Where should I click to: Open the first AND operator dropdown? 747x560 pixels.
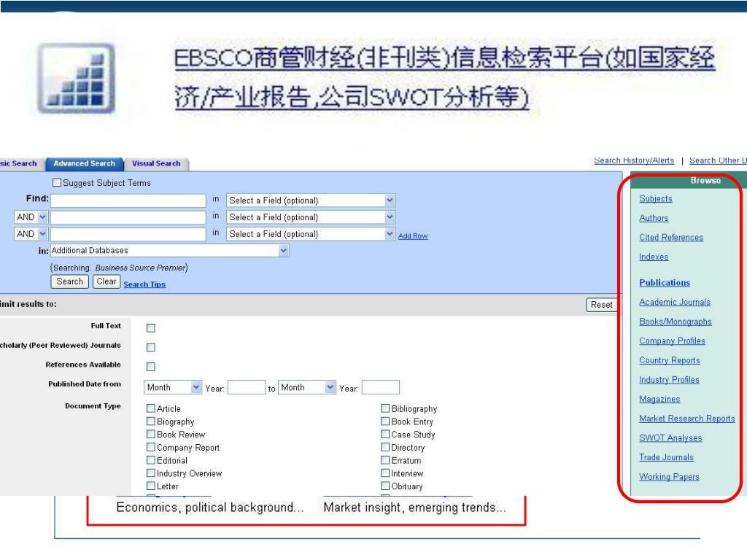pyautogui.click(x=31, y=217)
